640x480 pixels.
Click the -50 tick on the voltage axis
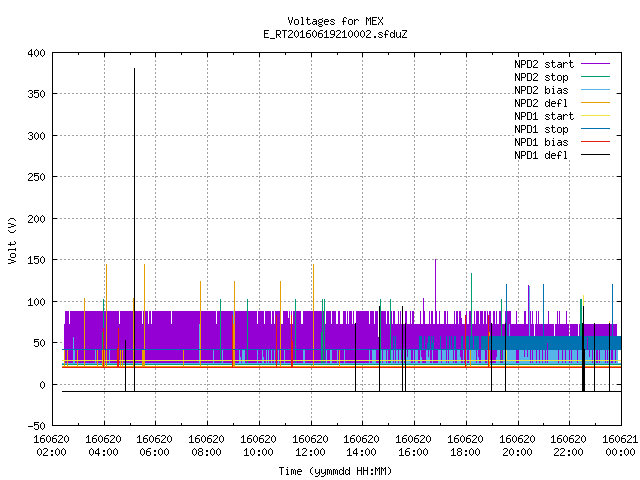(x=36, y=426)
